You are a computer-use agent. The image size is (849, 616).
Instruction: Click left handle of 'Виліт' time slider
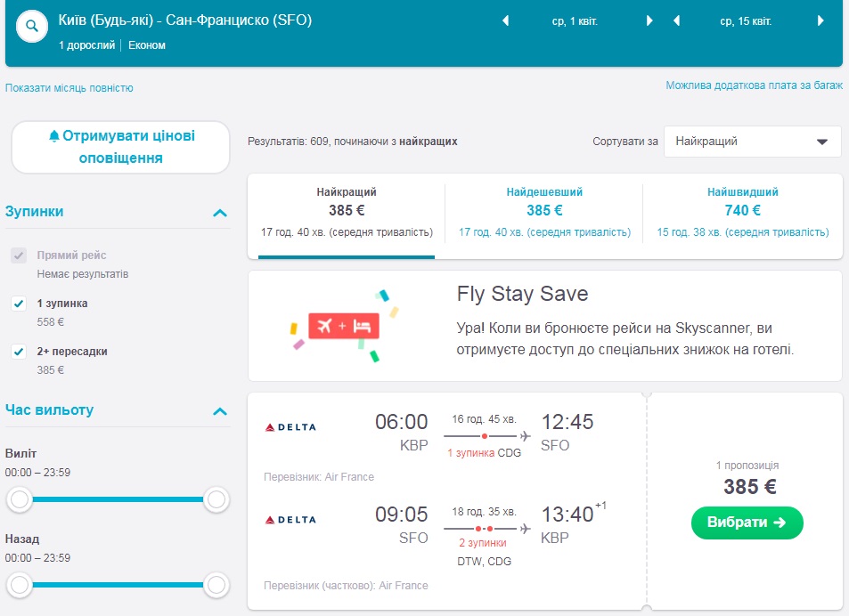pyautogui.click(x=19, y=500)
